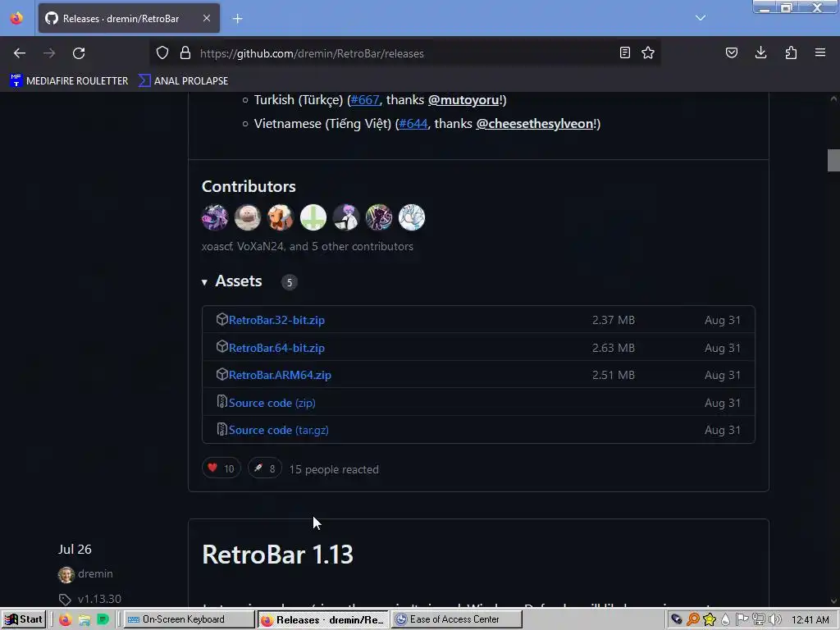Reload the current page
The width and height of the screenshot is (840, 630).
click(x=79, y=53)
